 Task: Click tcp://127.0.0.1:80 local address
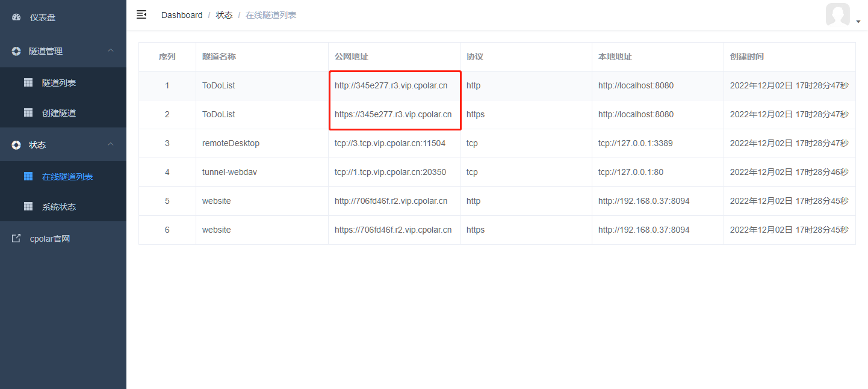click(631, 172)
